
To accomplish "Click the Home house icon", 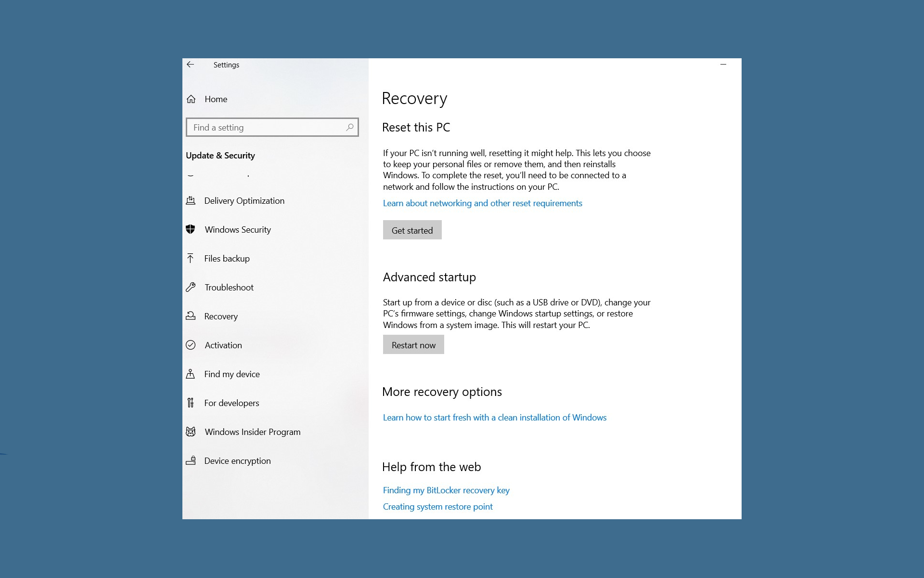I will [191, 99].
